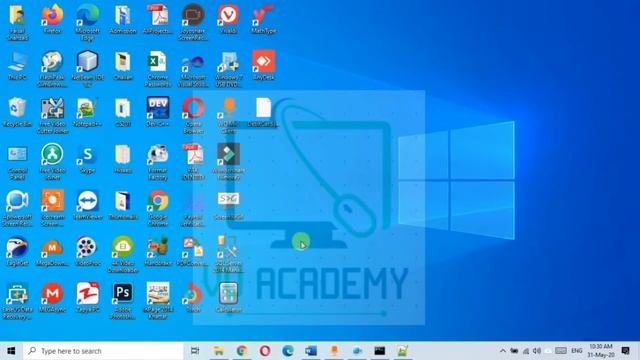Select the Windows 7 USB DVD tool
The height and width of the screenshot is (360, 640).
[x=228, y=69]
